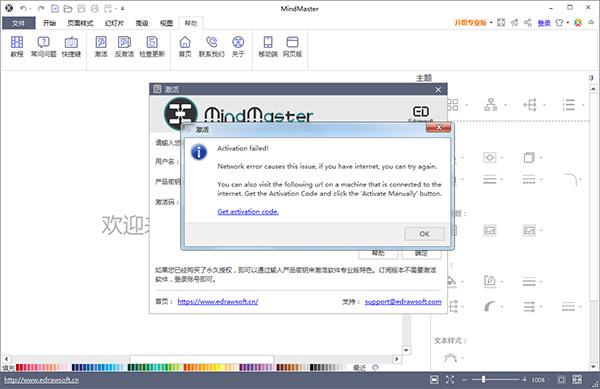Screen dimensions: 600x389
Task: Click the canvas vertical scrollbar down arrow
Action: click(406, 350)
